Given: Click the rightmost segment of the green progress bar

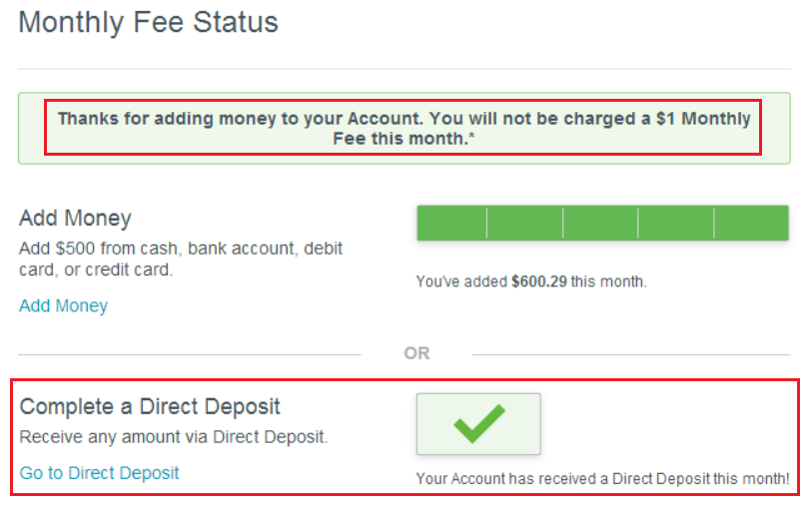Looking at the screenshot, I should coord(751,223).
